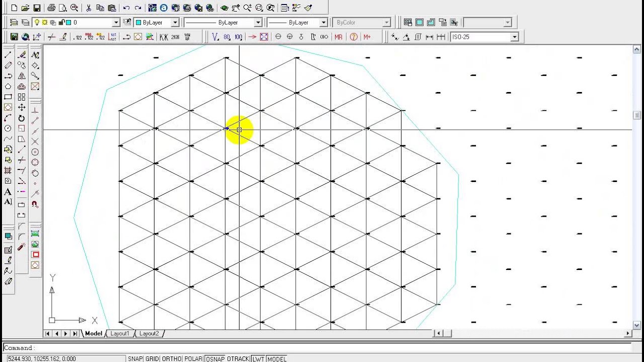The image size is (644, 362).
Task: Select the Rectangle draw tool
Action: pos(8,97)
